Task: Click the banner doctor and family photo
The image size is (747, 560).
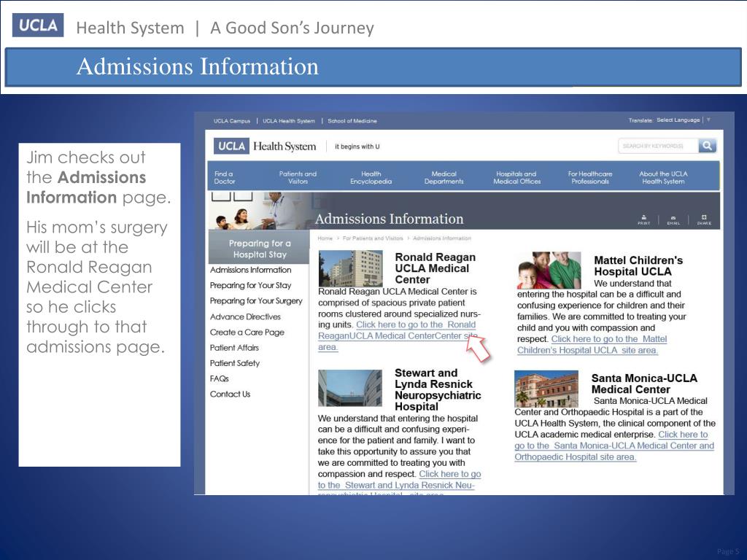Action: (x=260, y=211)
